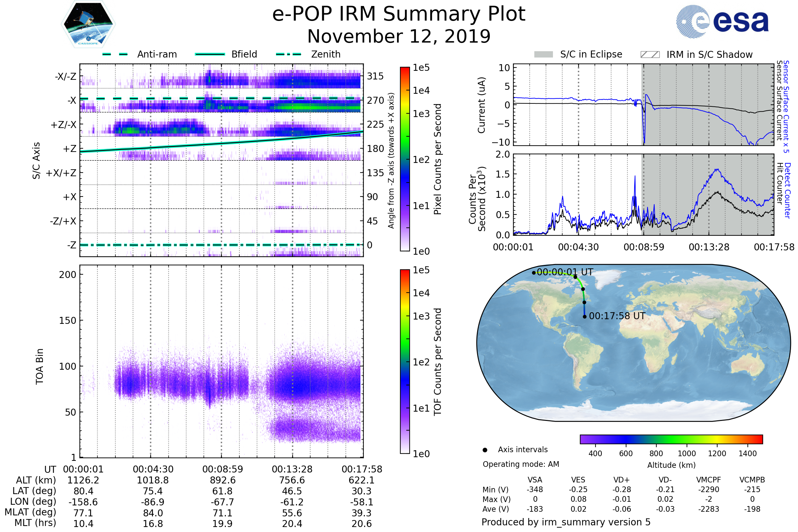This screenshot has height=532, width=798.
Task: Click the Altitude (km) horizontal colorbar
Action: pos(671,439)
